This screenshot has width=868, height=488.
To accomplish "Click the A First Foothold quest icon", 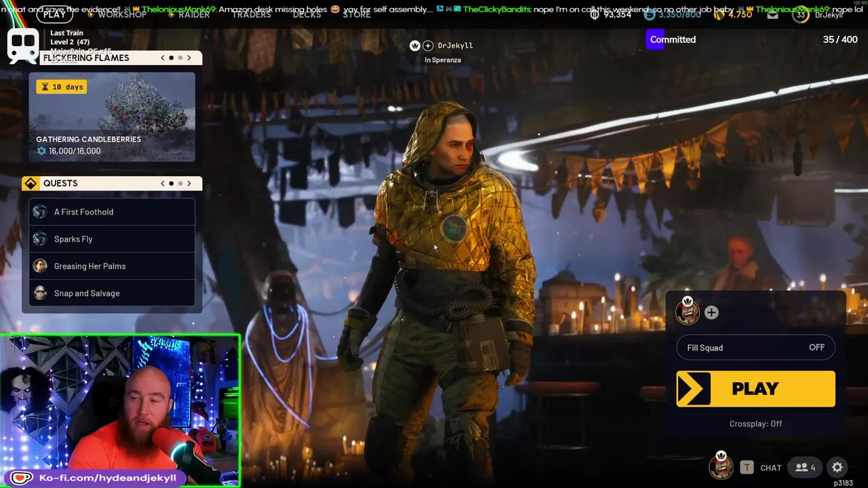I will (x=40, y=211).
